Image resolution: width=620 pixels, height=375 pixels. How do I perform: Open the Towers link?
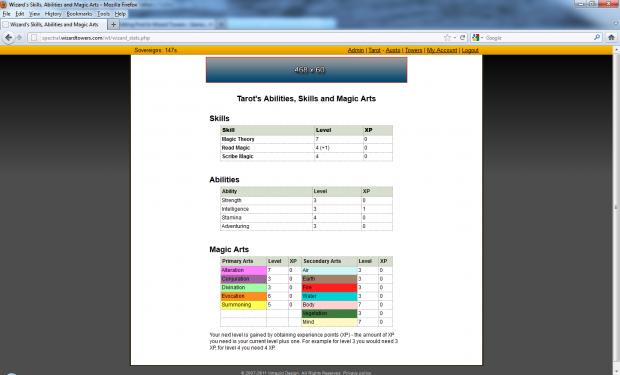point(414,50)
